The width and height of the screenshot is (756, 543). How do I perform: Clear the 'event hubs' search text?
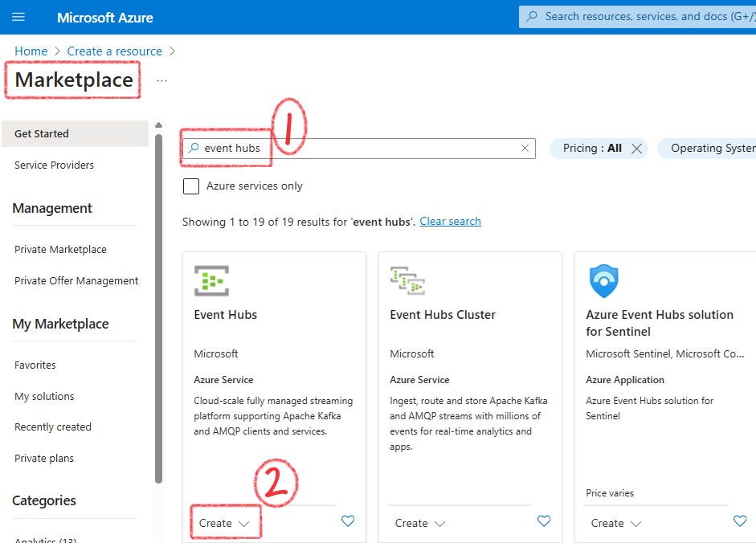point(525,148)
